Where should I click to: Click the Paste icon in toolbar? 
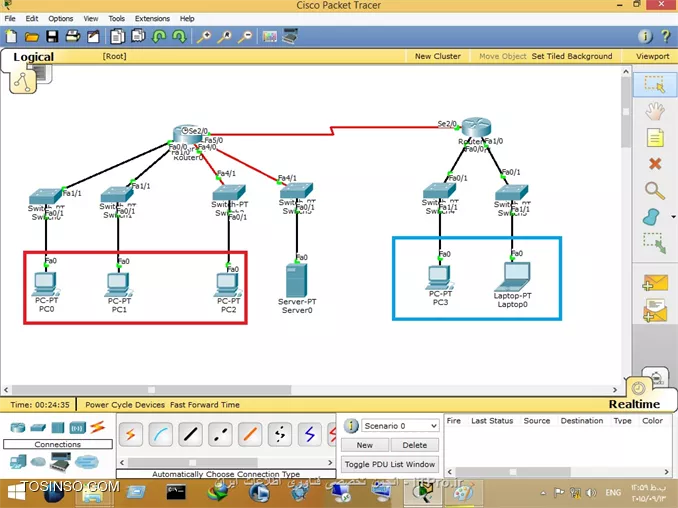[138, 36]
